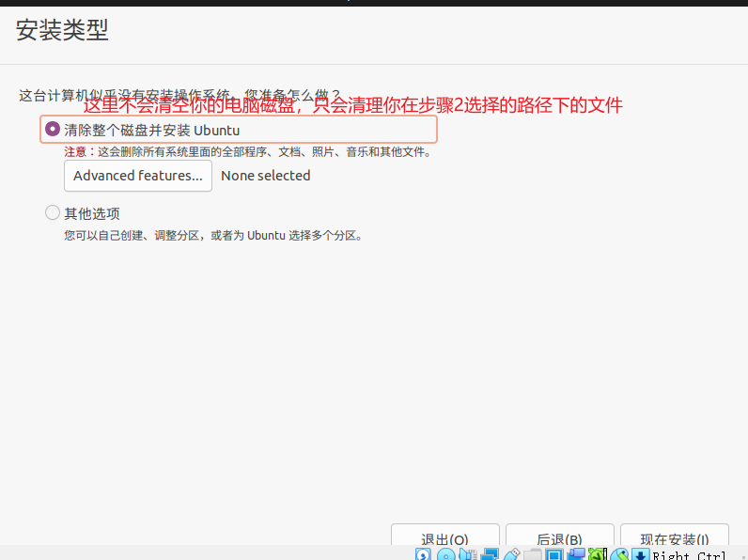Click the VirtualBox optical disc icon

click(446, 554)
